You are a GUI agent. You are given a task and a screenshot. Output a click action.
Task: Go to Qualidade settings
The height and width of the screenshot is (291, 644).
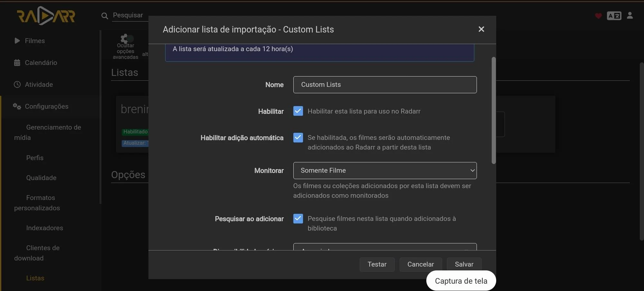(x=41, y=178)
